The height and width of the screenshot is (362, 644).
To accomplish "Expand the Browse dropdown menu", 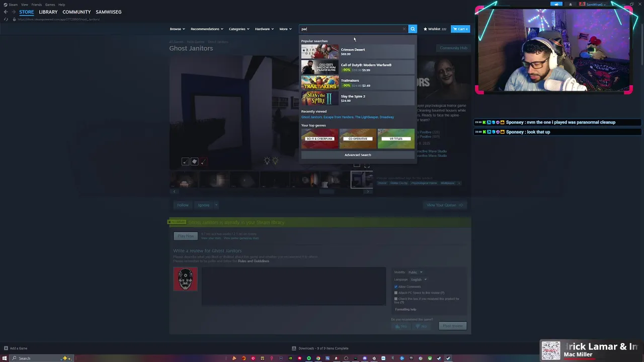I will point(177,29).
